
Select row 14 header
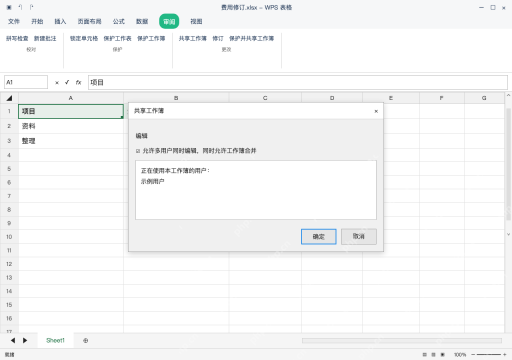pyautogui.click(x=9, y=291)
